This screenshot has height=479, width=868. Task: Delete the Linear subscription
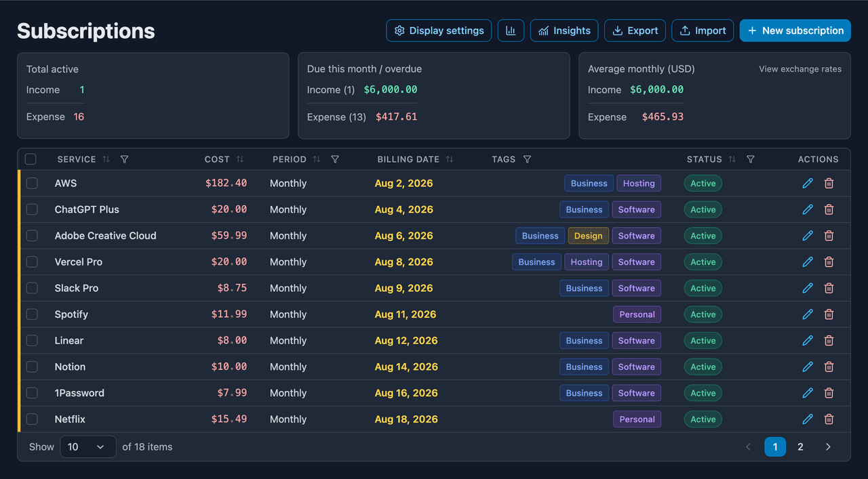(829, 340)
